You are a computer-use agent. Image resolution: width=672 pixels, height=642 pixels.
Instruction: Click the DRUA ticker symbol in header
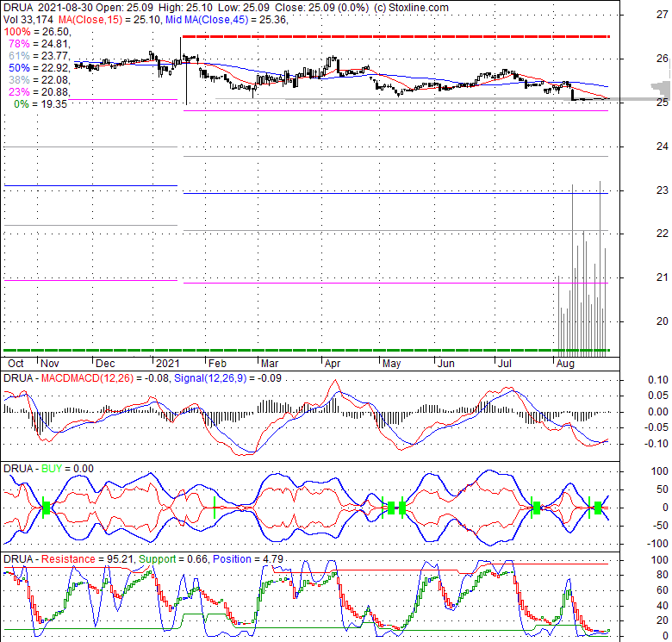(x=18, y=8)
